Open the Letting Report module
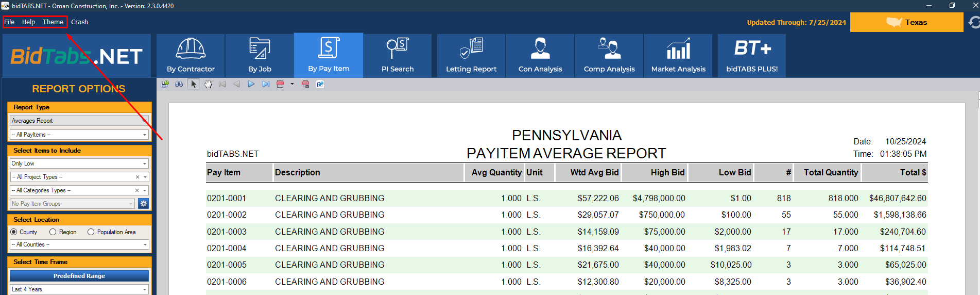This screenshot has height=295, width=980. [x=471, y=56]
